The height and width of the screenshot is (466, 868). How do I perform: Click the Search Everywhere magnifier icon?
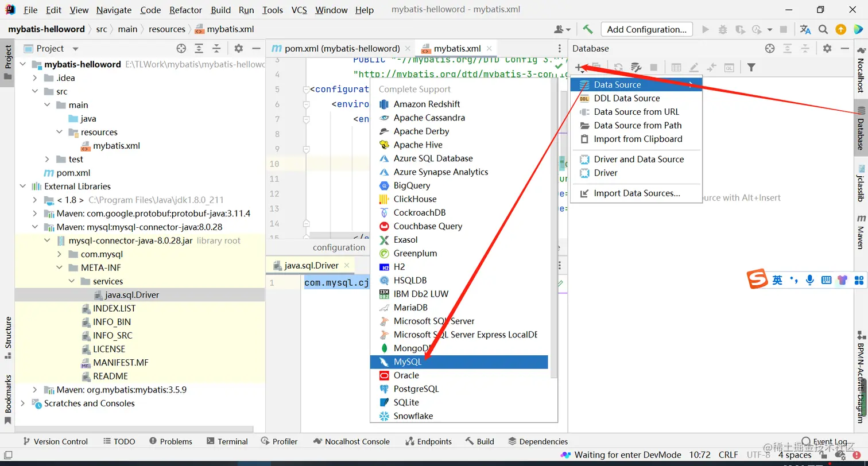tap(823, 29)
